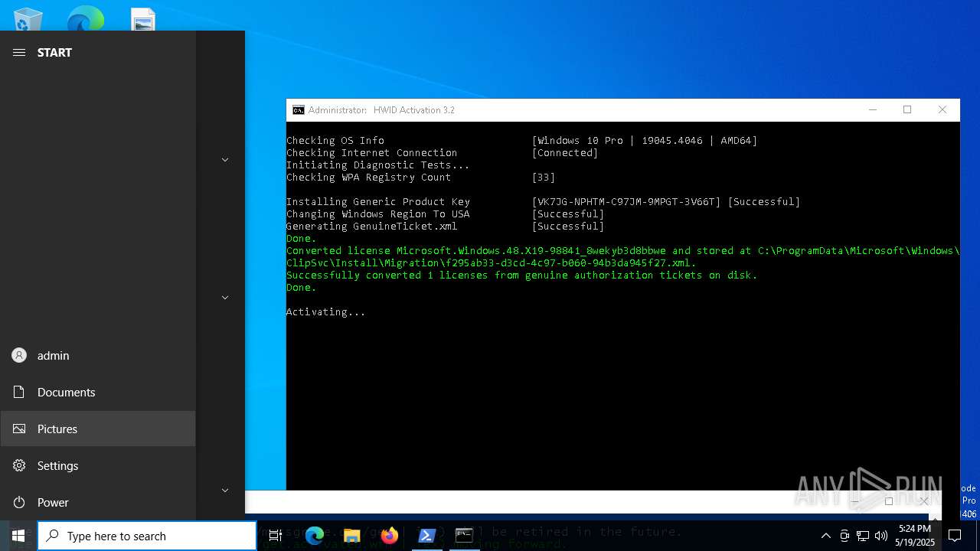Click the product key VK7JG-NPHTM-C97JM-9MPGT-3V66T text
The image size is (980, 551).
tap(626, 202)
